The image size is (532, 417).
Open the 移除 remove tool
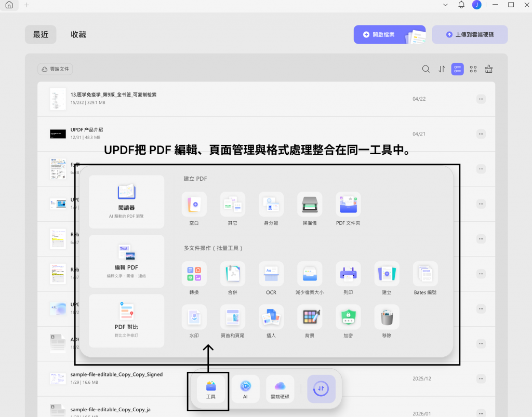click(x=387, y=317)
